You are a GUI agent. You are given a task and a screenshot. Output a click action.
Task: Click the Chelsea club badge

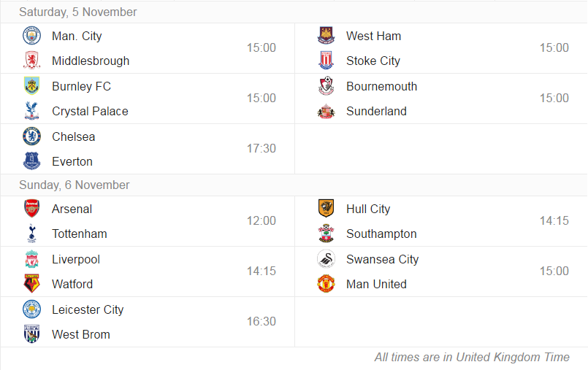click(32, 136)
